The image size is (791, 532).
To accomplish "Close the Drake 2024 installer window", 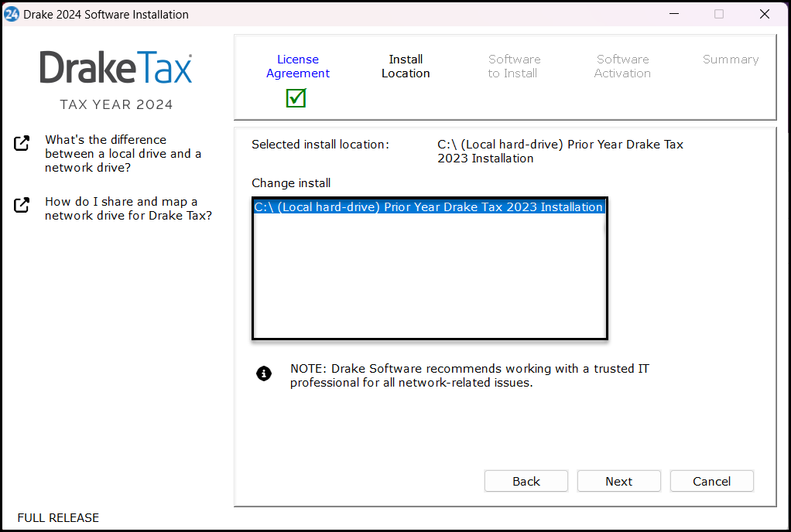I will point(764,14).
